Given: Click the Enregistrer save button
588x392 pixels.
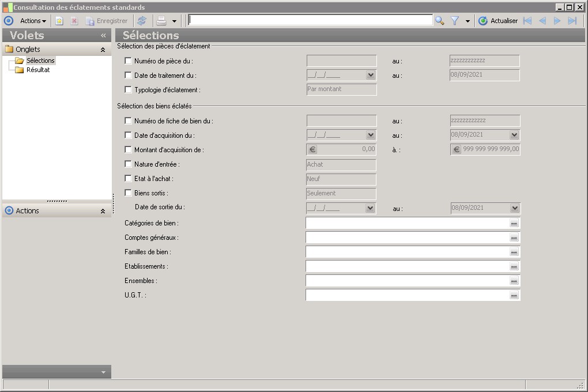Looking at the screenshot, I should coord(107,21).
